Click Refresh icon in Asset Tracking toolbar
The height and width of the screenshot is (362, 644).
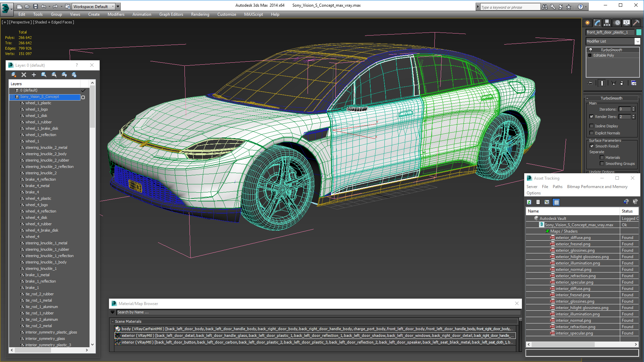pyautogui.click(x=529, y=202)
